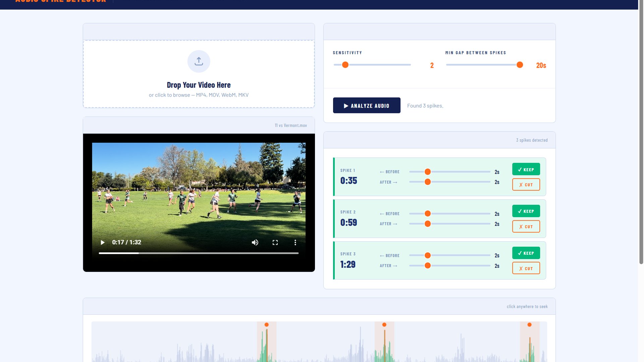Cut Spike 3 at 1:29
This screenshot has width=644, height=362.
(x=526, y=268)
